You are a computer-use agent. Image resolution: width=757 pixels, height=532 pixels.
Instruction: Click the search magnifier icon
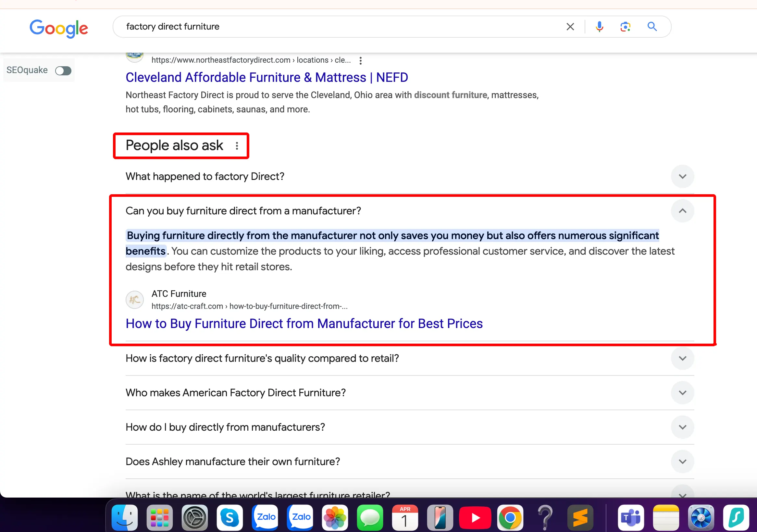(652, 26)
